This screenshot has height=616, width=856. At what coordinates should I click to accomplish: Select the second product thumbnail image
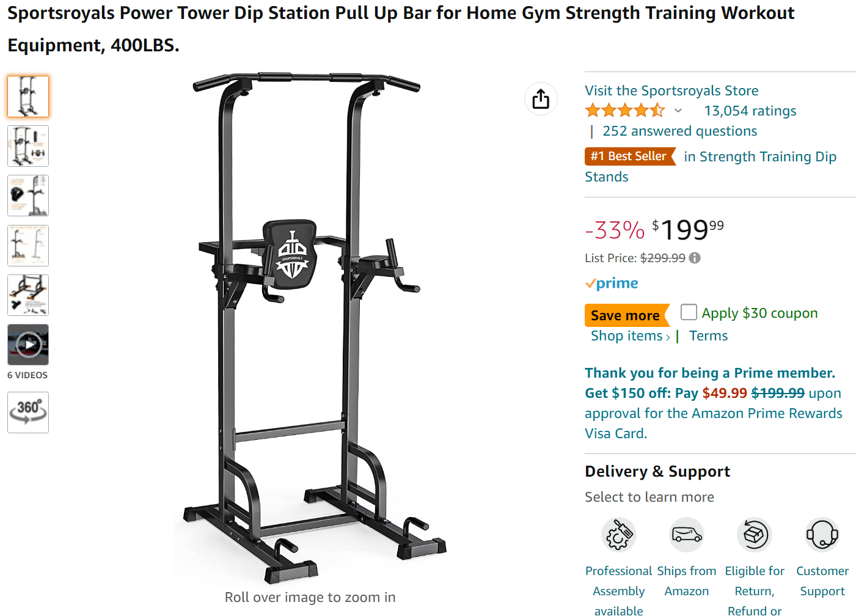click(x=28, y=146)
